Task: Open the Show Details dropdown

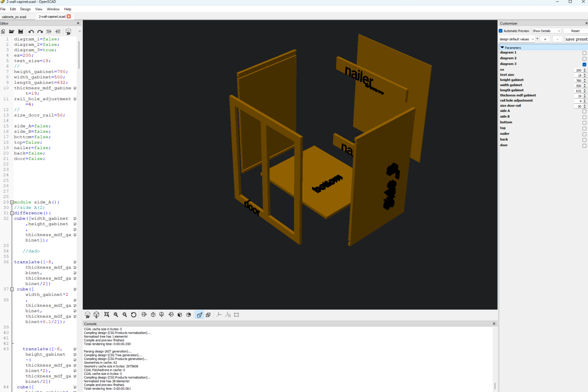Action: [547, 31]
